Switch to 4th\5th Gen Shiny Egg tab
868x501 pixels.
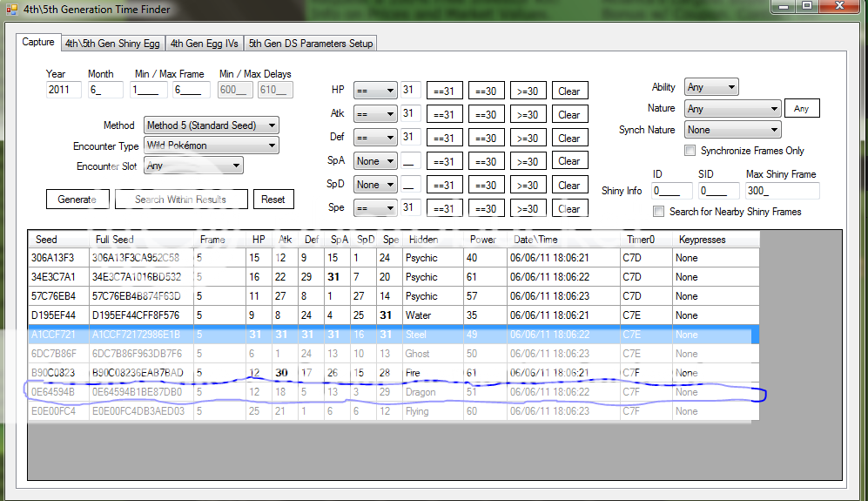(x=111, y=43)
